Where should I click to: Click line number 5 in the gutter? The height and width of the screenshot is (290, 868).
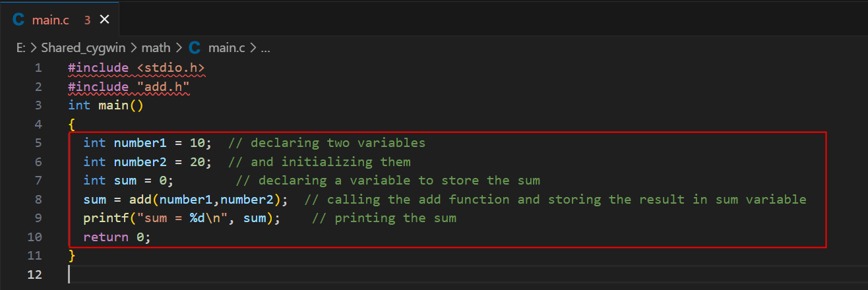click(38, 143)
